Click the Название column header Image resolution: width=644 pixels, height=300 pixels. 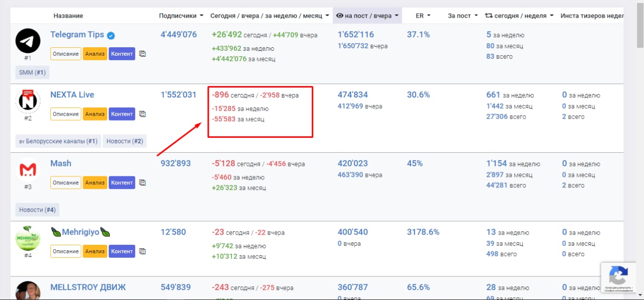(68, 16)
